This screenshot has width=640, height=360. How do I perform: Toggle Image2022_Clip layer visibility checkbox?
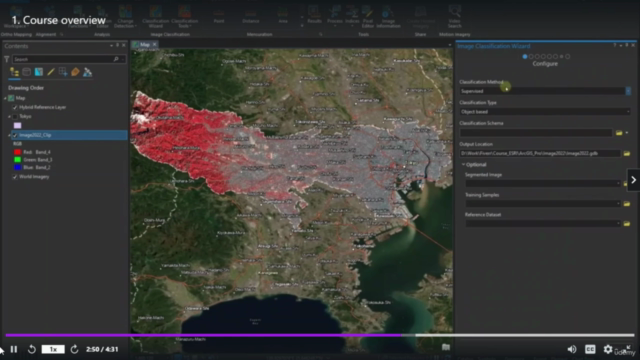[x=15, y=135]
